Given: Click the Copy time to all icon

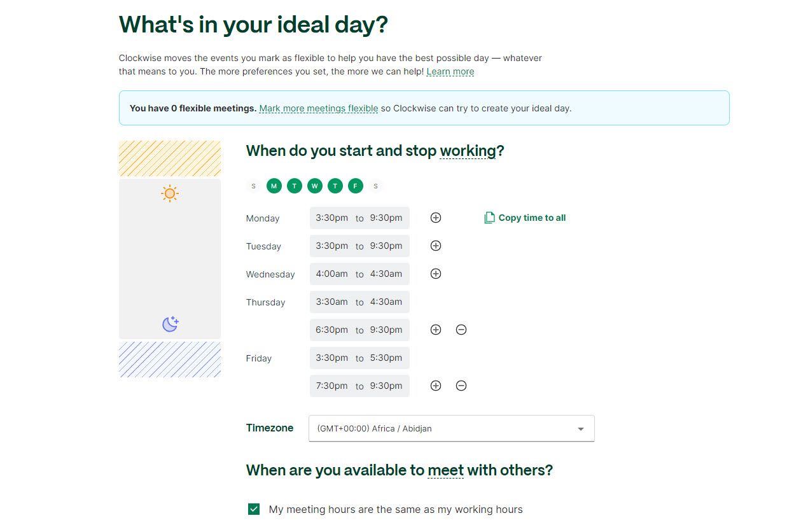Looking at the screenshot, I should (489, 217).
